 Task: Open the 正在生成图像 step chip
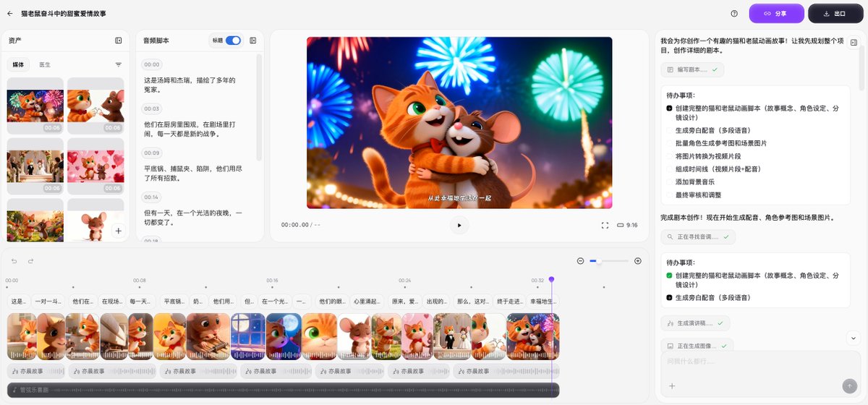pos(697,346)
